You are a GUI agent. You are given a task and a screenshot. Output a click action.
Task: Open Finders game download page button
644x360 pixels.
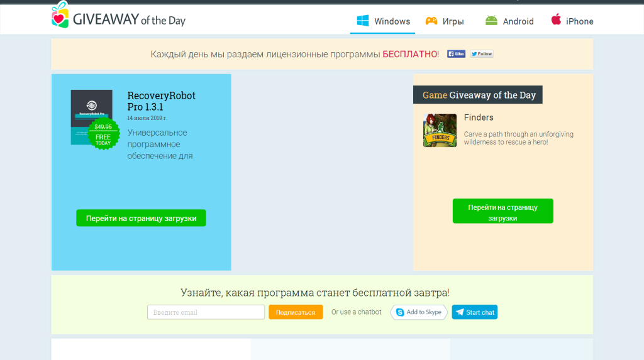(502, 212)
